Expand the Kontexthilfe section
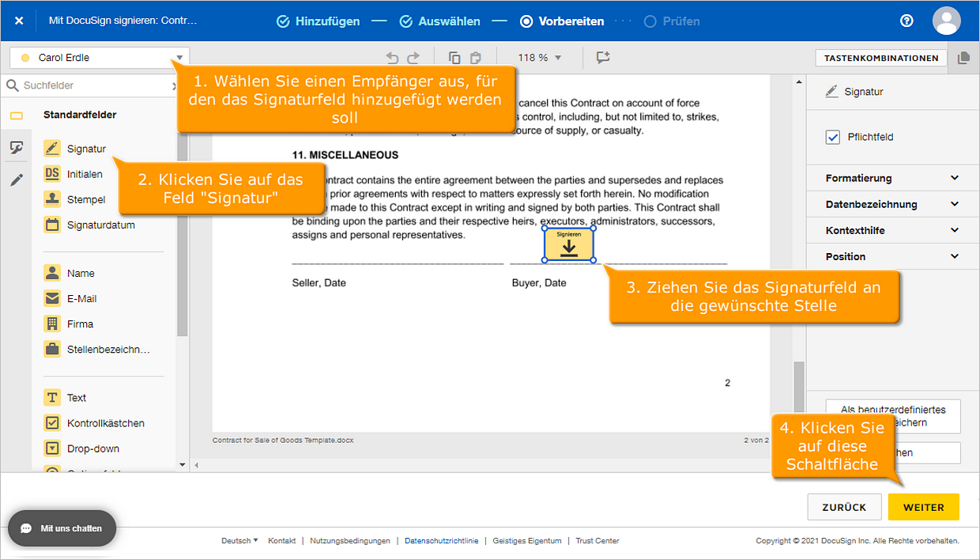Viewport: 980px width, 560px height. pyautogui.click(x=892, y=230)
